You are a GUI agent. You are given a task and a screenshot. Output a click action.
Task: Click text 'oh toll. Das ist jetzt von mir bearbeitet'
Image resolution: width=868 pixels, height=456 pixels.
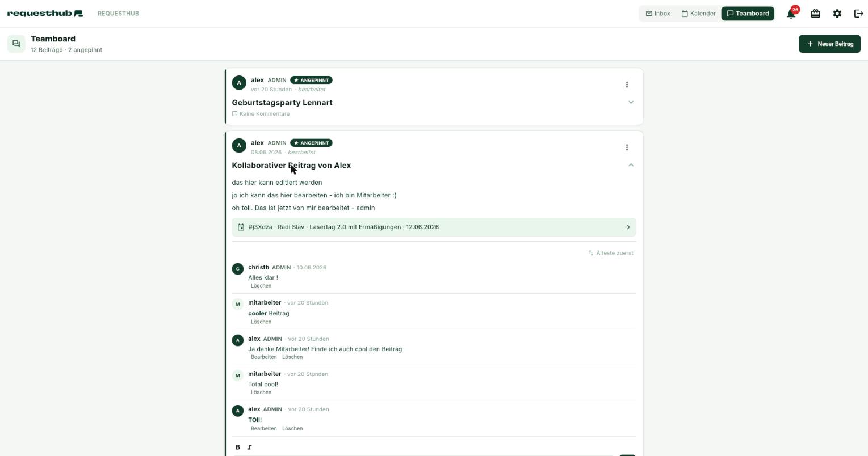pyautogui.click(x=303, y=208)
